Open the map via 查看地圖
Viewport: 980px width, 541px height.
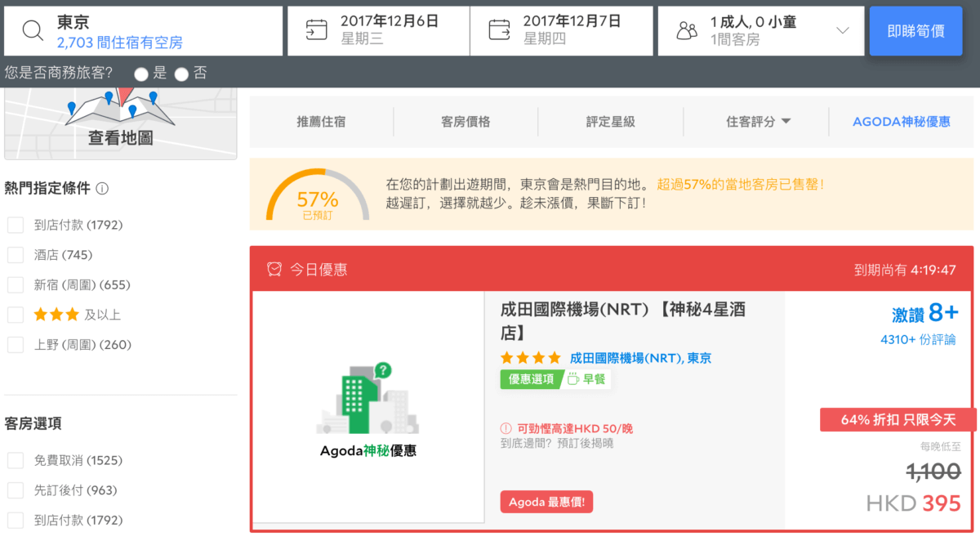pyautogui.click(x=120, y=138)
